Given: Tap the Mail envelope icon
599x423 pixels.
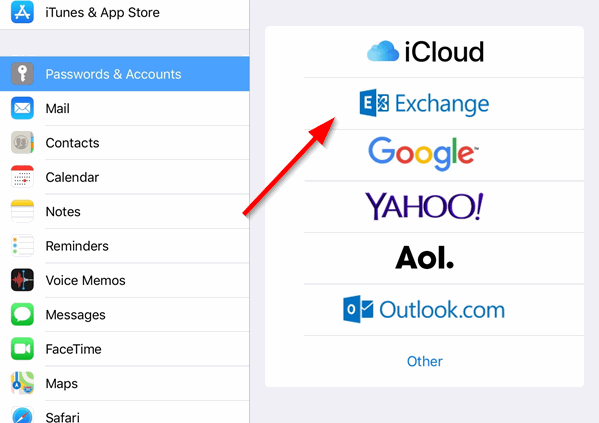Looking at the screenshot, I should pos(22,108).
